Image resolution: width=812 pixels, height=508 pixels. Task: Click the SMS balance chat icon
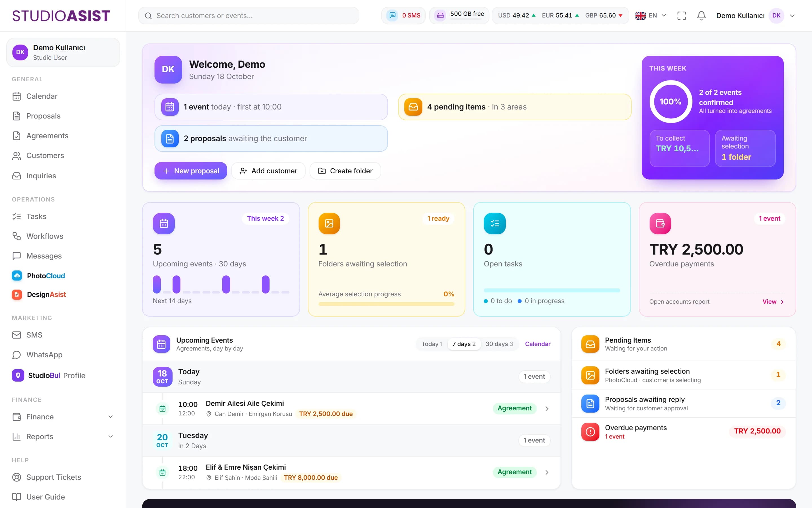392,16
